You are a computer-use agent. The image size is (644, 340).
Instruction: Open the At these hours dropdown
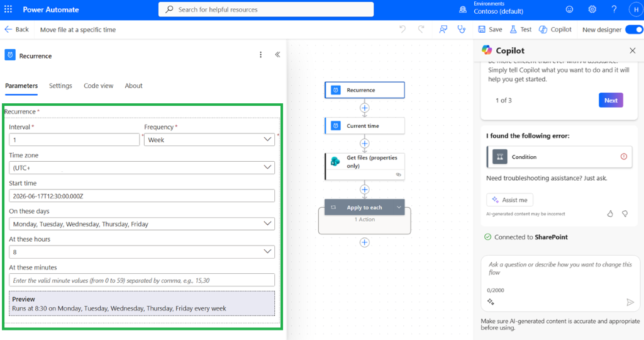tap(142, 252)
